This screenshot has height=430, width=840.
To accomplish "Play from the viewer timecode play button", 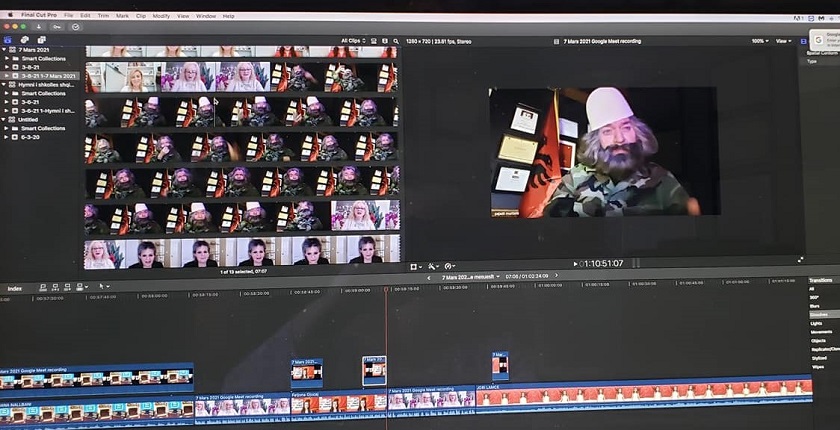I will [x=575, y=264].
